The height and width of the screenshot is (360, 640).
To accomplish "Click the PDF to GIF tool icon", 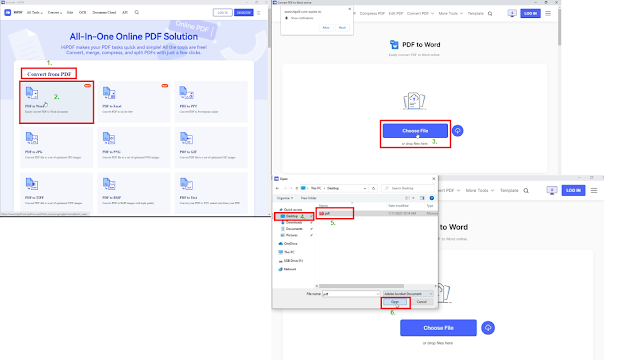I will (187, 138).
